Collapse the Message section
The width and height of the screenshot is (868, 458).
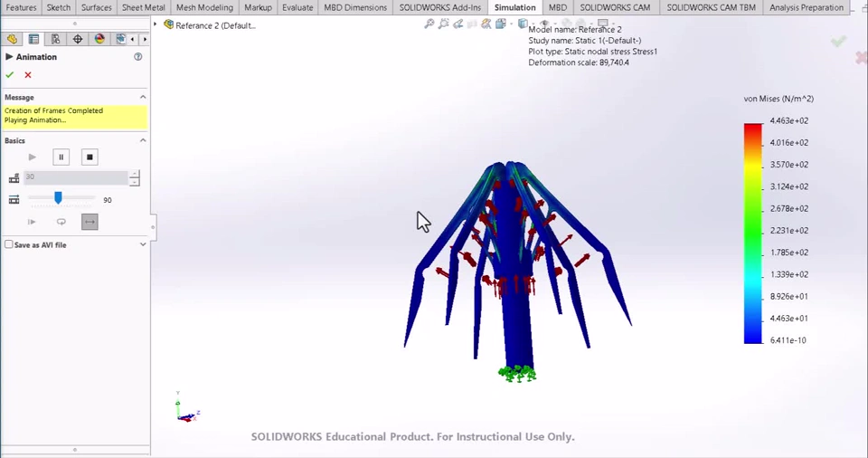[x=143, y=97]
